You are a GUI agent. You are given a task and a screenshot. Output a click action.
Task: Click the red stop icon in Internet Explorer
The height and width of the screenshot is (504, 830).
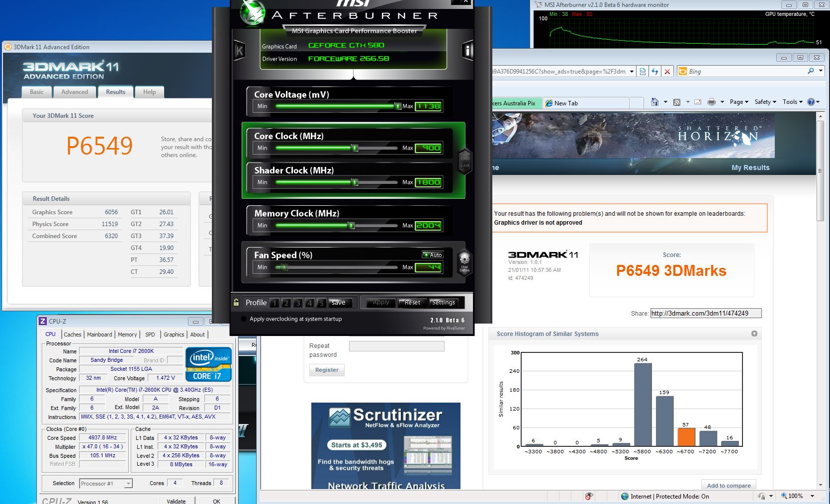click(x=667, y=72)
